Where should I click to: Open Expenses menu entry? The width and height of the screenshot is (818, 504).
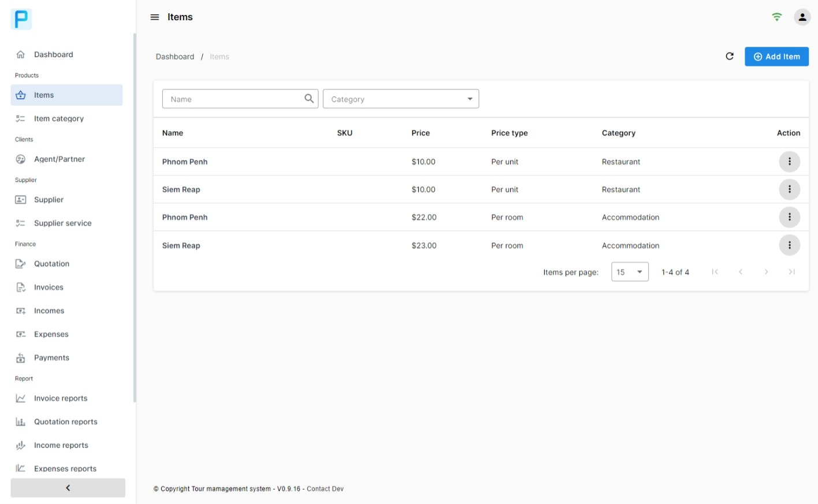(67, 334)
